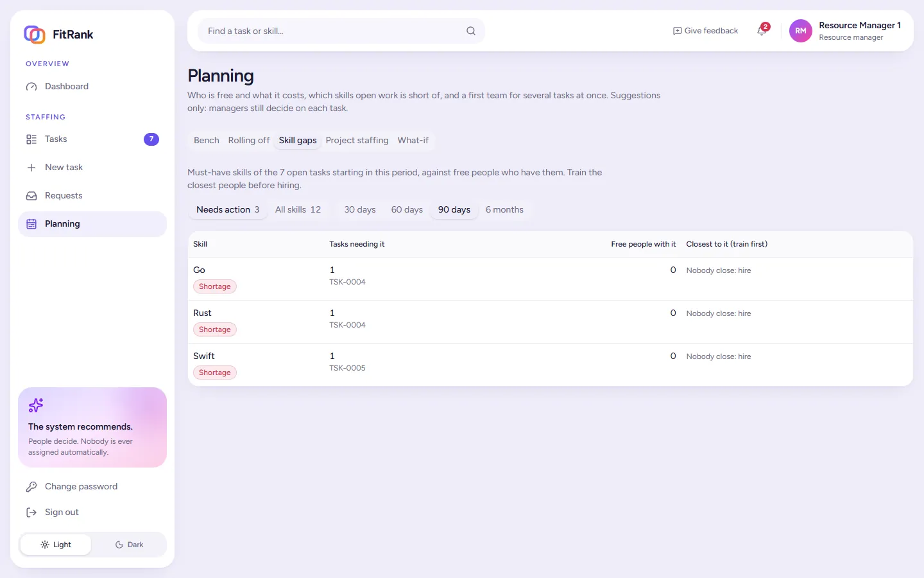924x578 pixels.
Task: Show All skills filter
Action: click(298, 210)
